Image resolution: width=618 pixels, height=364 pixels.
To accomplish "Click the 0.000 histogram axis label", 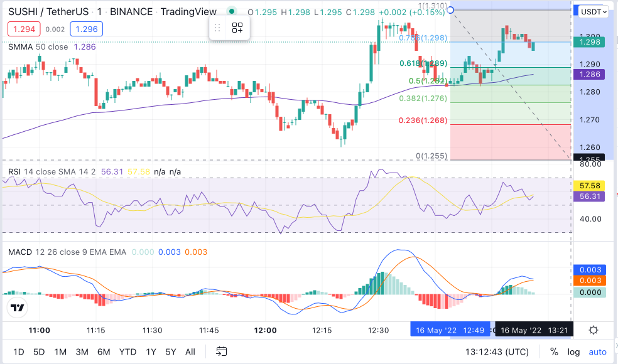I will (590, 292).
